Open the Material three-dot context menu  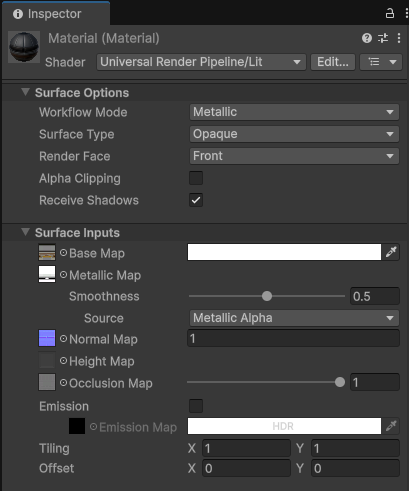coord(399,38)
